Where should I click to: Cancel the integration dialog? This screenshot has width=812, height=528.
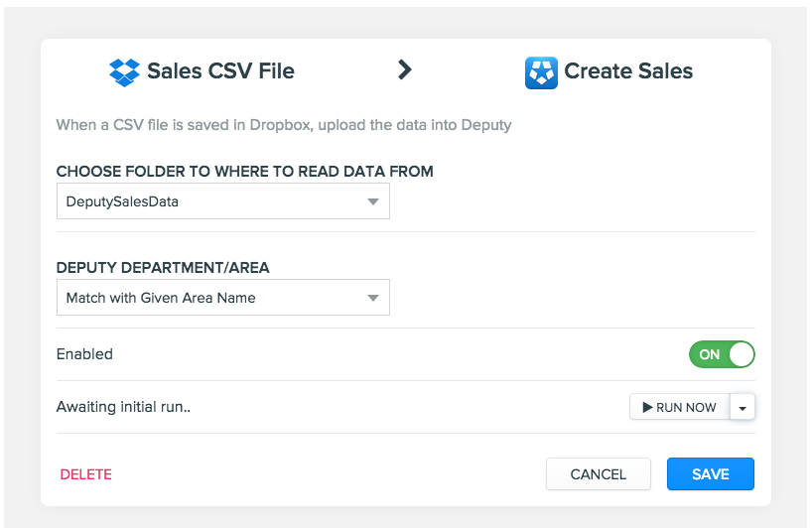[x=599, y=474]
